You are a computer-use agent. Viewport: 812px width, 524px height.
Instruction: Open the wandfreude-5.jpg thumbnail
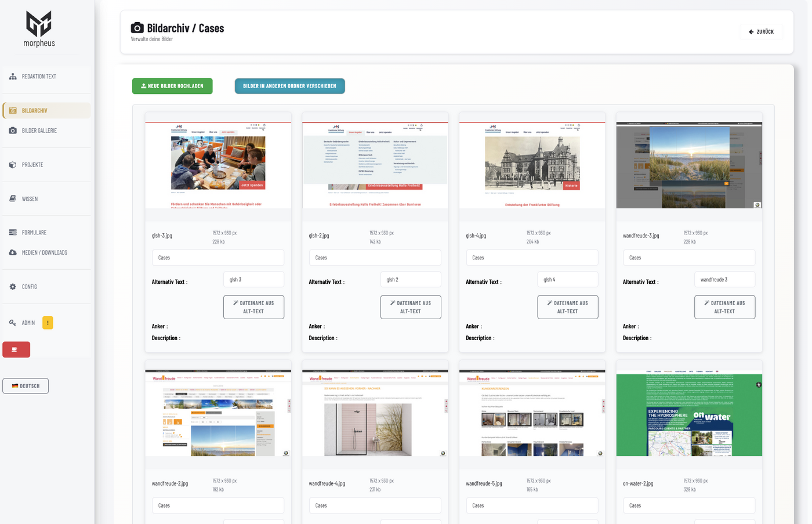tap(532, 413)
